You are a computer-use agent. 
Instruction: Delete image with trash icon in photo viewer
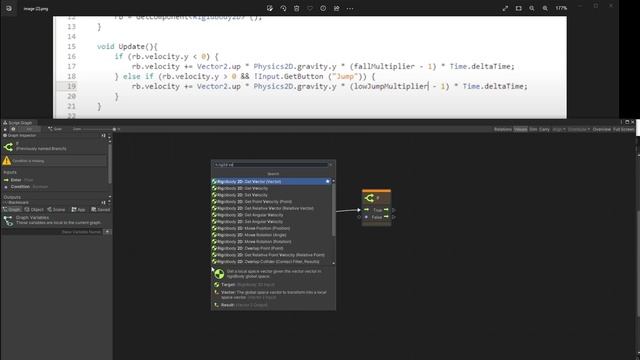point(297,8)
